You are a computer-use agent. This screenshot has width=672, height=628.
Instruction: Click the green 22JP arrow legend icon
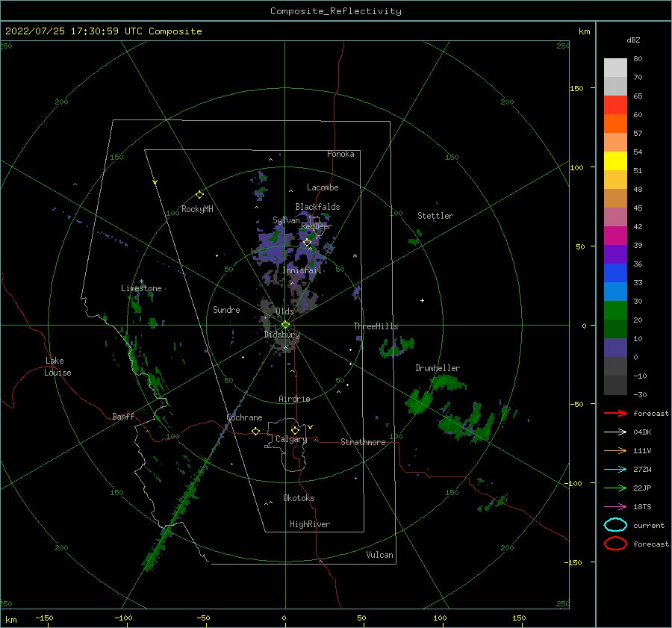coord(615,488)
